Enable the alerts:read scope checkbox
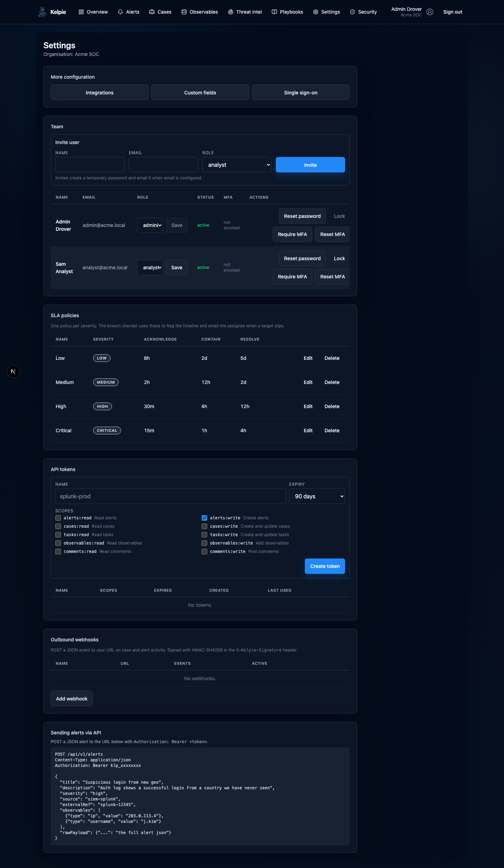 [x=58, y=518]
